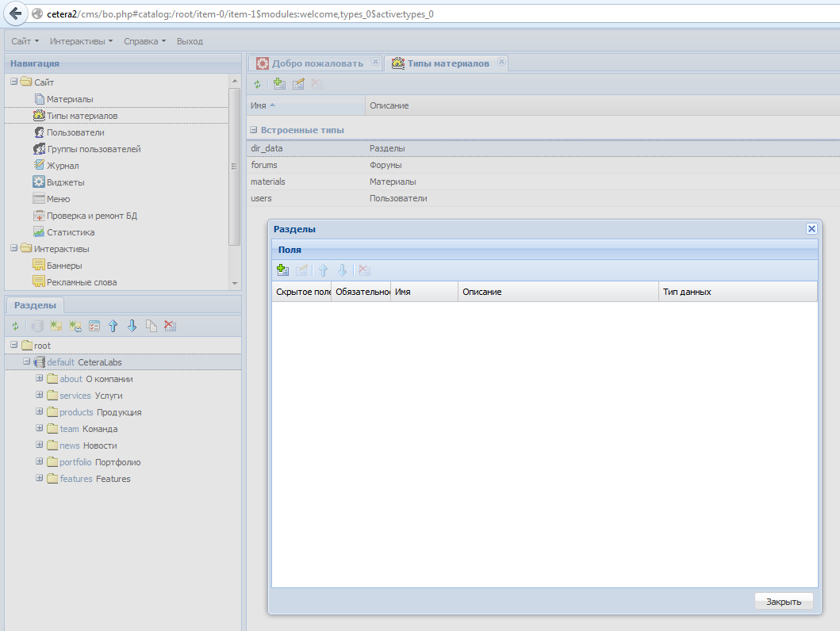Click the Рекламные слова icon
The image size is (840, 631).
tap(39, 282)
